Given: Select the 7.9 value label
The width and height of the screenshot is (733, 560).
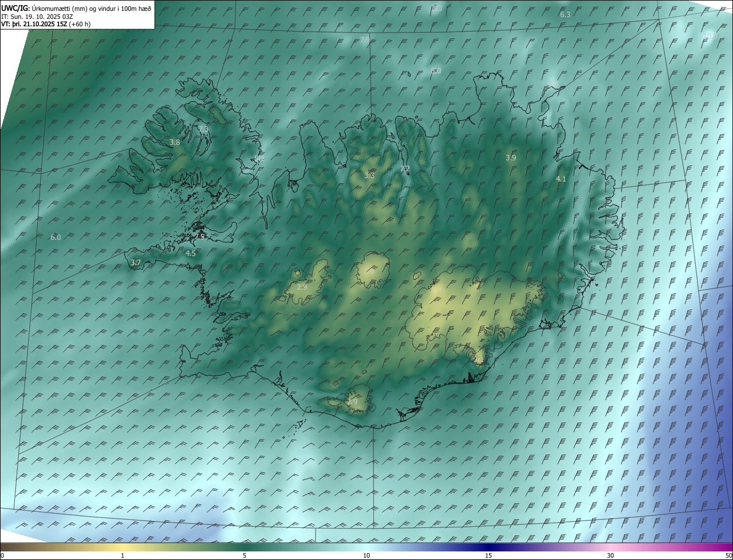Looking at the screenshot, I should [x=365, y=40].
